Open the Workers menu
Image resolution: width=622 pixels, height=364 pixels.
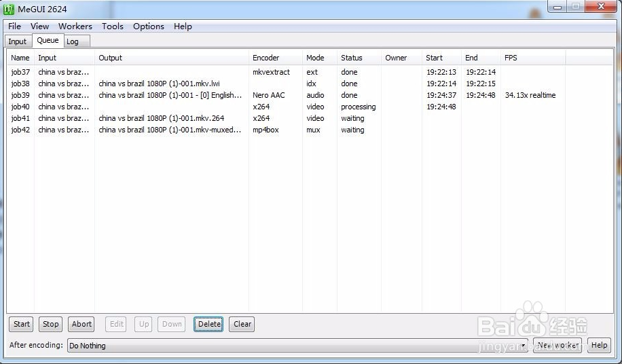point(75,26)
